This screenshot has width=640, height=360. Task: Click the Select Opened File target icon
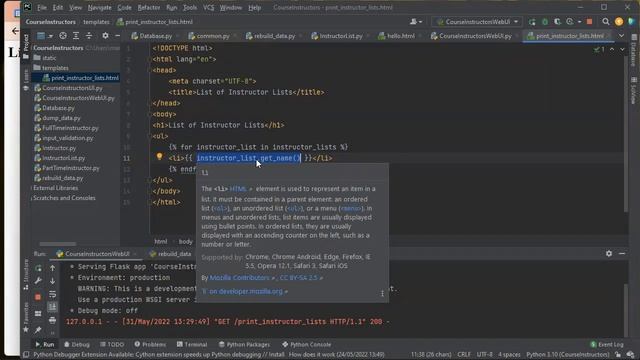pos(63,36)
